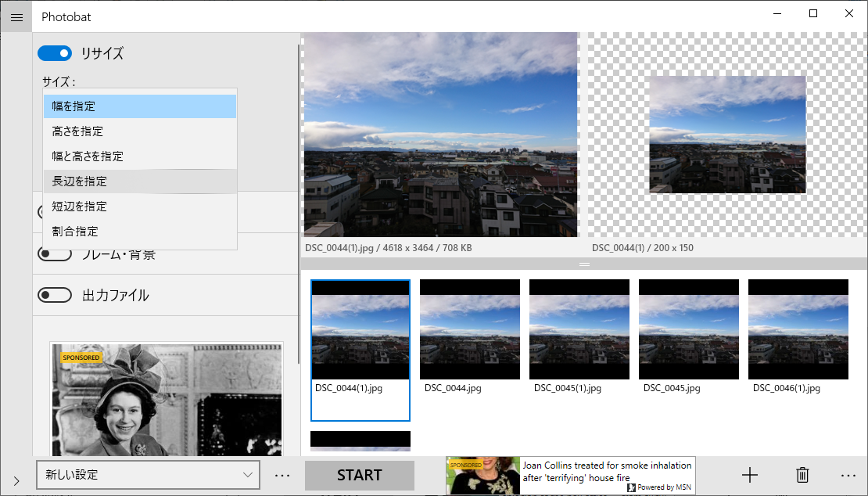Image resolution: width=868 pixels, height=496 pixels.
Task: Open the hamburger menu
Action: pos(16,17)
